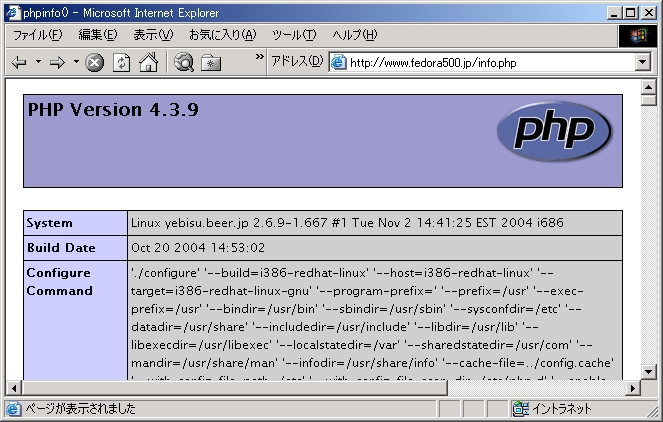Select the Build Date row label

tap(61, 248)
